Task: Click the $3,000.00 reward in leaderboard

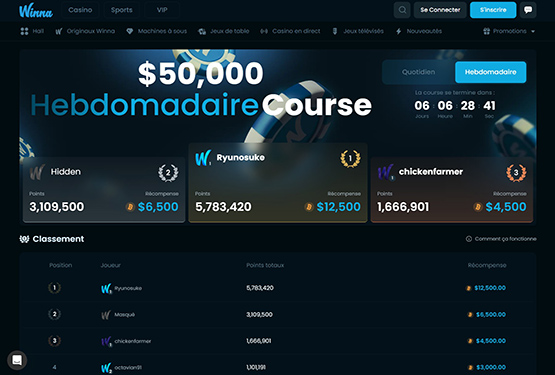Action: [x=491, y=367]
